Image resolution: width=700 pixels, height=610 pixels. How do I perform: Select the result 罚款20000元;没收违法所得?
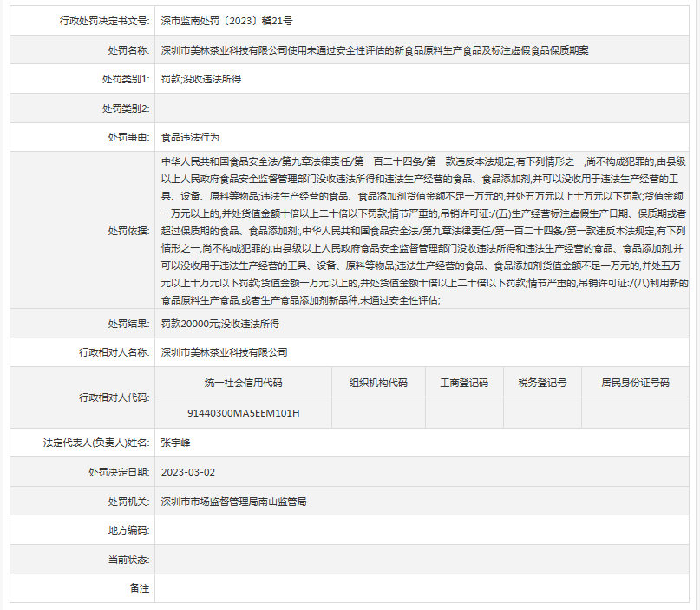[x=220, y=324]
